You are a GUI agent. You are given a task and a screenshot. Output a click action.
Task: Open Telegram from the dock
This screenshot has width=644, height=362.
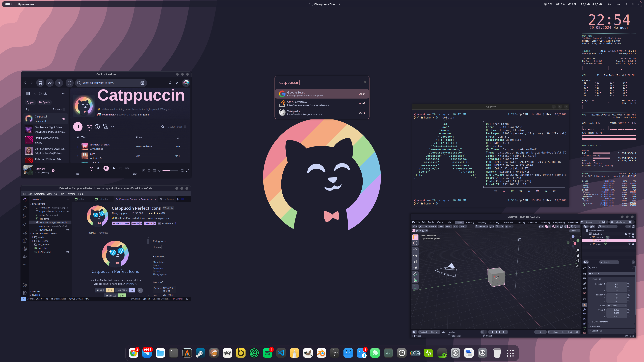(x=147, y=353)
